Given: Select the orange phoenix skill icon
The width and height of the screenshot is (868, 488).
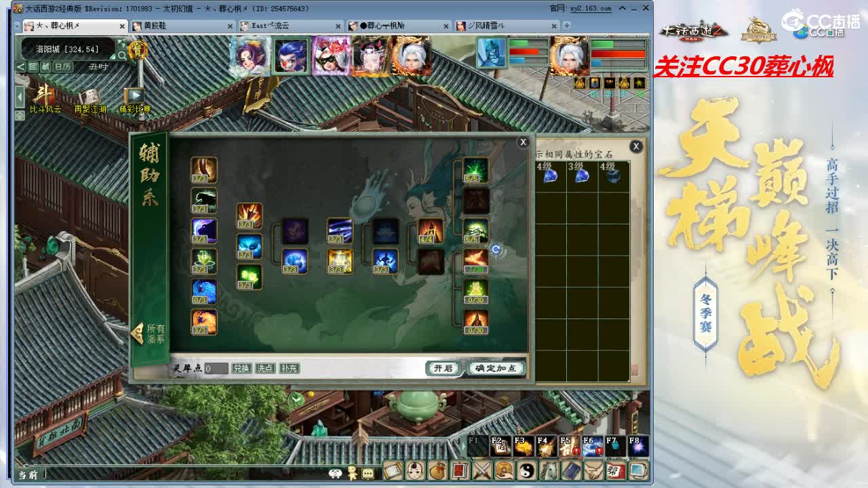Looking at the screenshot, I should 203,322.
